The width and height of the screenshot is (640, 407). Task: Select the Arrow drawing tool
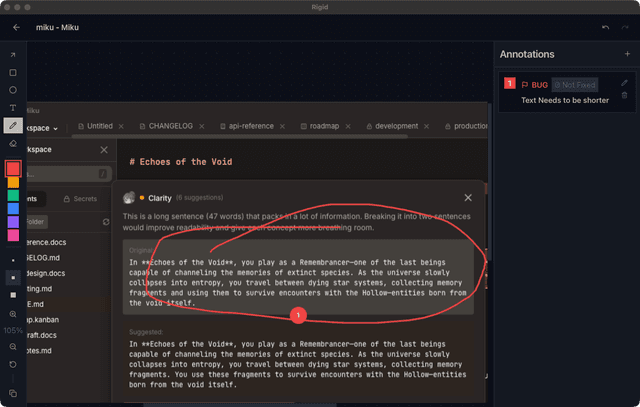[13, 55]
